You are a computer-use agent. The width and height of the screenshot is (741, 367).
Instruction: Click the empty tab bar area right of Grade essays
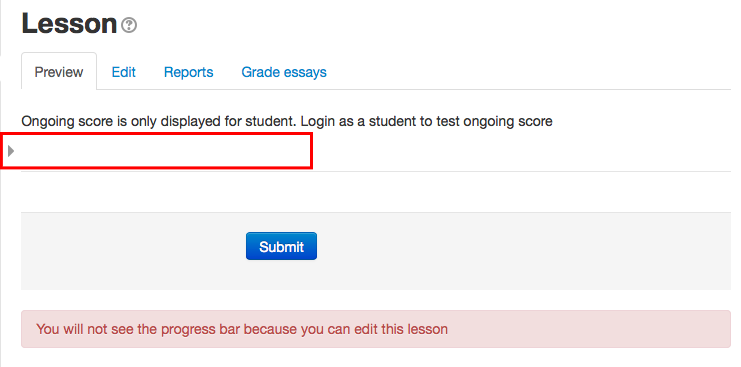(x=529, y=72)
